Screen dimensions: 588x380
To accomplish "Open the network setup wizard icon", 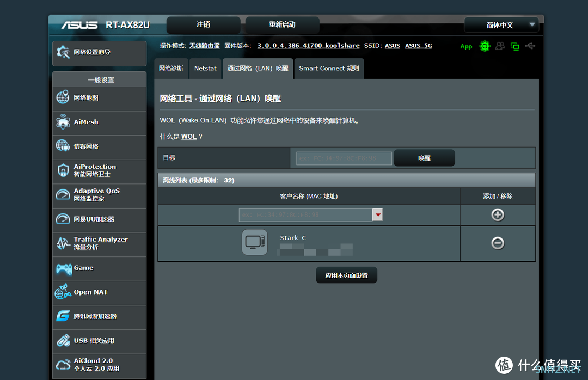I will point(63,52).
